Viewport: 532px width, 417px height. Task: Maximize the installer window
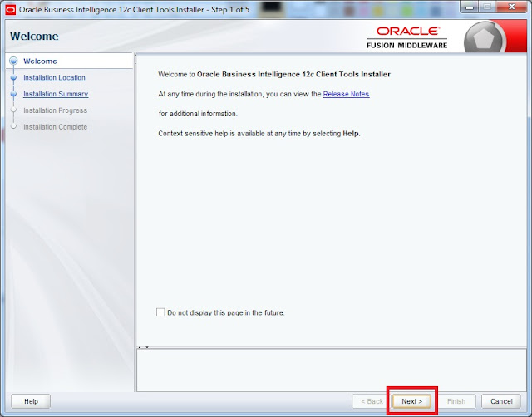[x=487, y=7]
